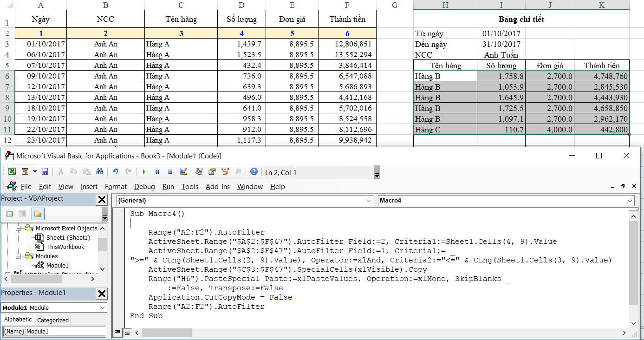Click the Paste clipboard icon
Screen dimensions: 644x340
coord(86,172)
